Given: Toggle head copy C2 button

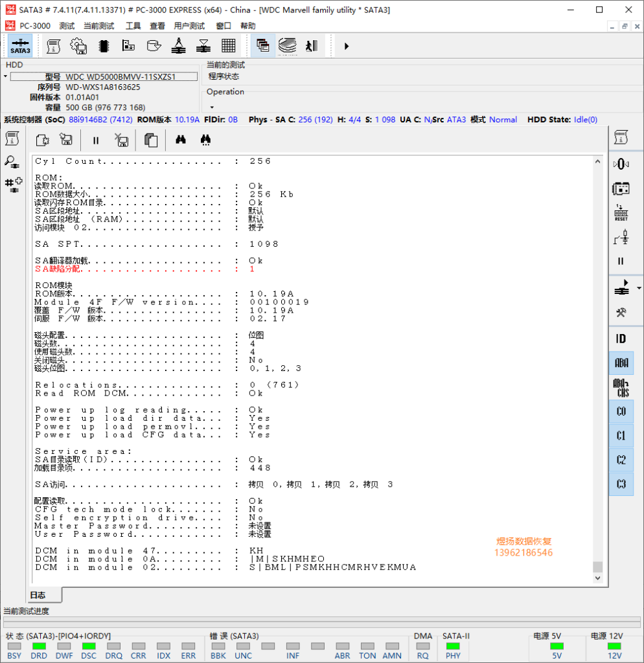Looking at the screenshot, I should click(621, 460).
